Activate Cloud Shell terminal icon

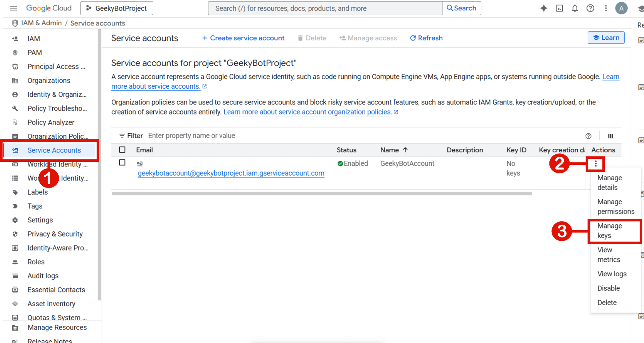coord(559,8)
